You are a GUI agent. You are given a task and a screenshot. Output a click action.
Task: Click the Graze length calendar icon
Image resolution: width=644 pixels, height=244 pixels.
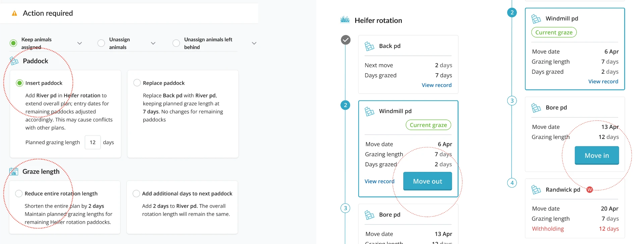[14, 172]
